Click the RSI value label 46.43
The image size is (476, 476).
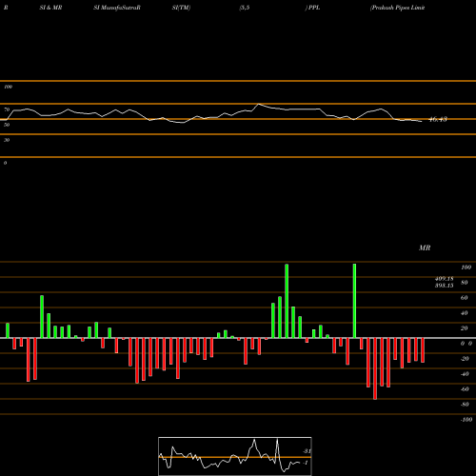(438, 119)
